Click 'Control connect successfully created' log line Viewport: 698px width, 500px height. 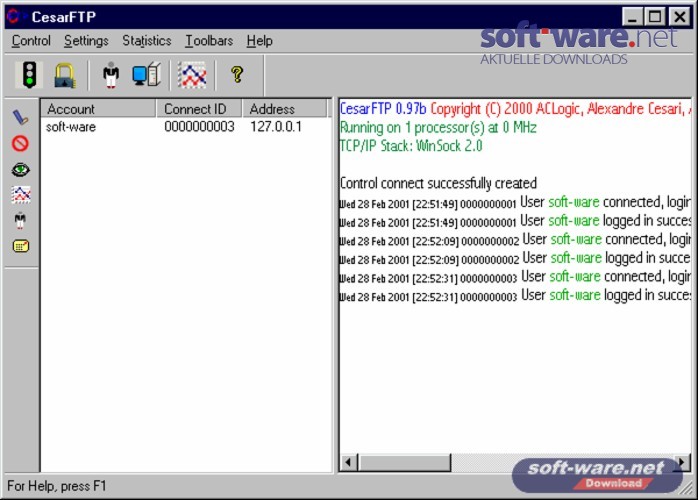tap(438, 183)
